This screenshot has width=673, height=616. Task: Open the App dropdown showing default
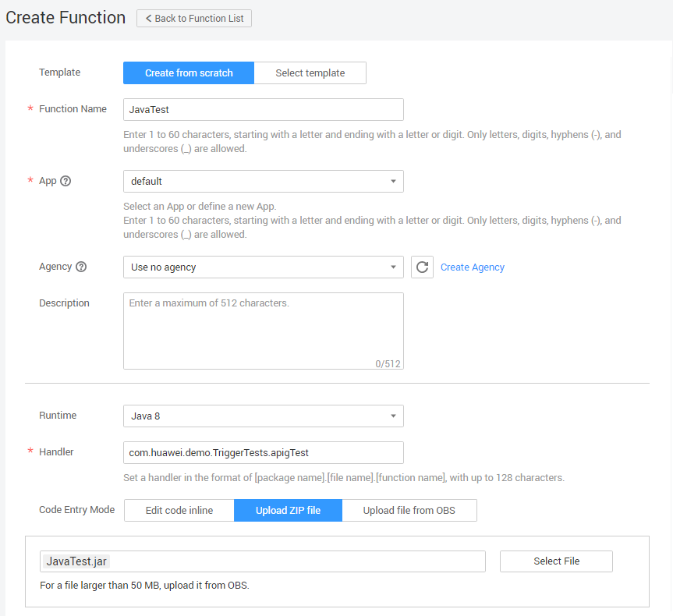(x=263, y=181)
